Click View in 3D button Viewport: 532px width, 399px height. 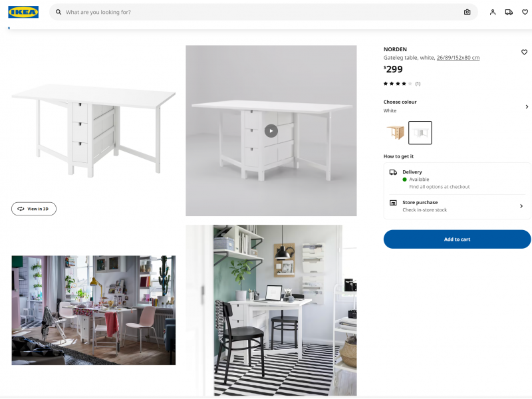coord(34,209)
